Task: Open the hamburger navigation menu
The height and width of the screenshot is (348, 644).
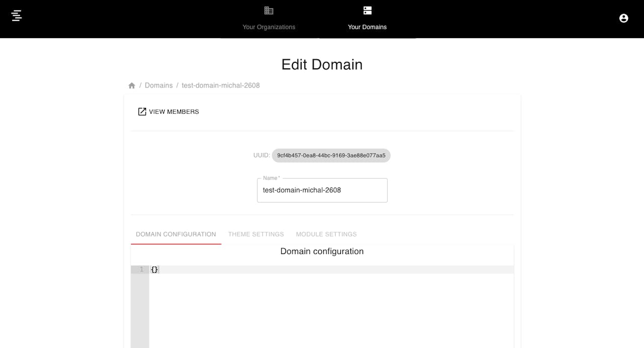Action: [17, 16]
